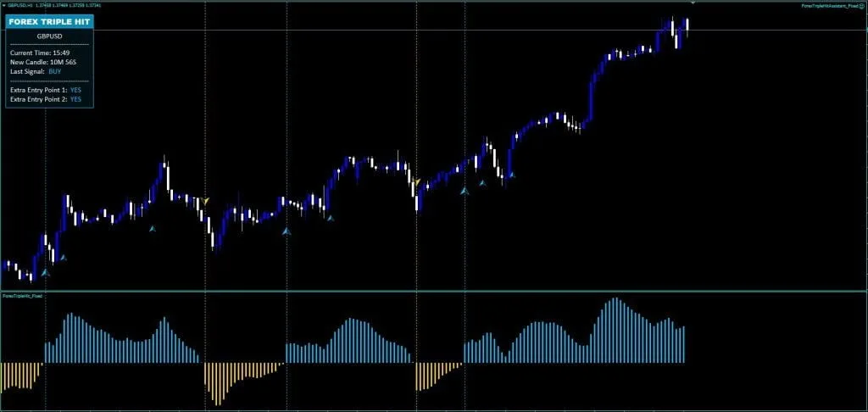Click the blue buy arrow nearest last candles
This screenshot has width=868, height=412.
click(510, 175)
